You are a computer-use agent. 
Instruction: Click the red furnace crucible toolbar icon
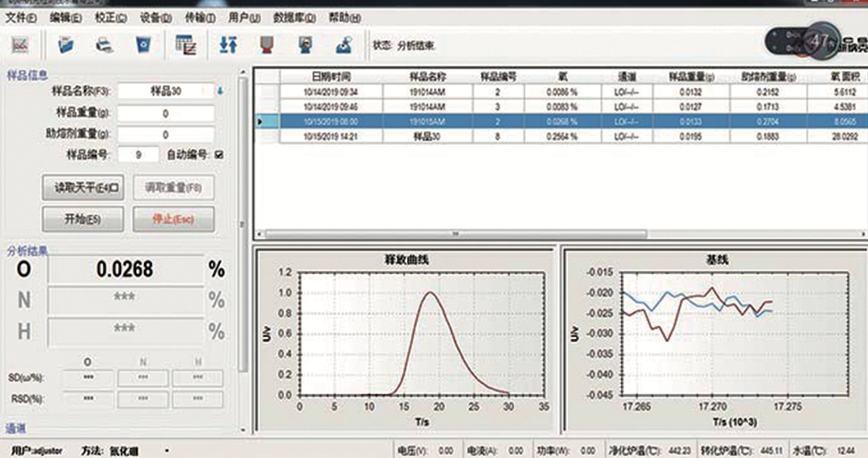point(267,45)
